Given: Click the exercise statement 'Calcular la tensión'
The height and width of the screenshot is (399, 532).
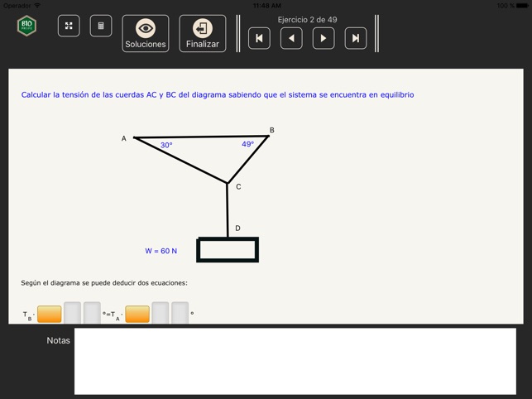Looking at the screenshot, I should tap(218, 94).
